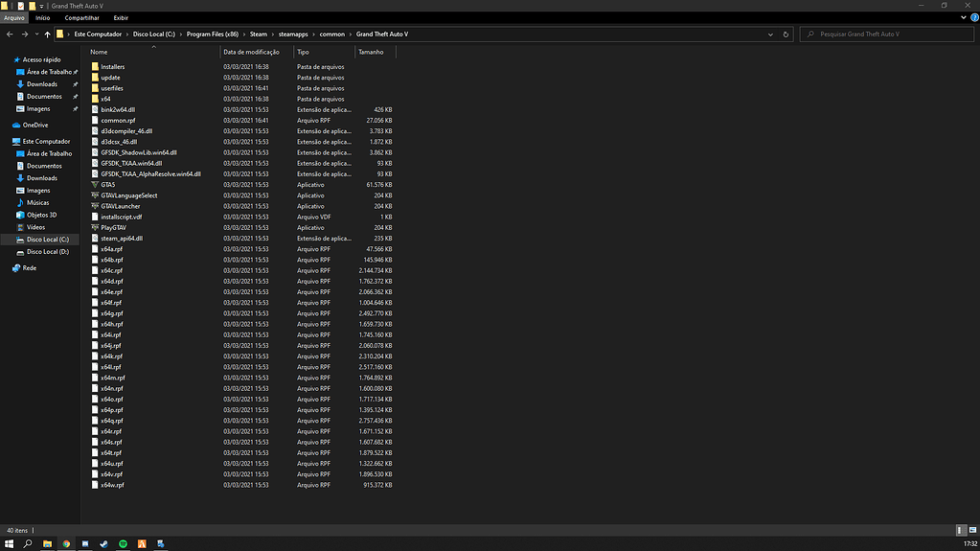The height and width of the screenshot is (551, 980).
Task: Switch to large icons view toggle
Action: coord(972,530)
